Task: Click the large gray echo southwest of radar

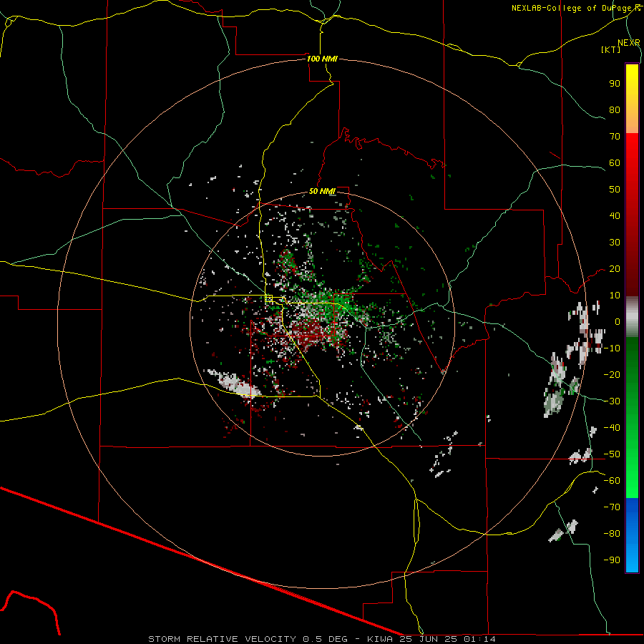Action: click(234, 384)
